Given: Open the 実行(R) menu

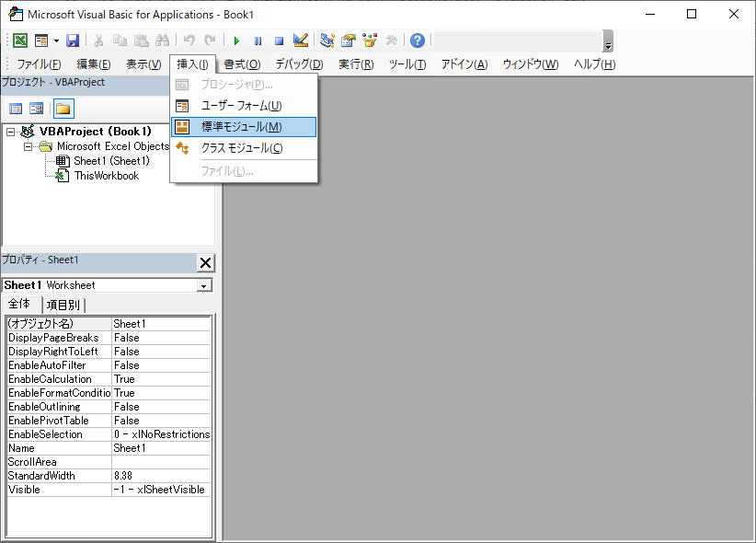Looking at the screenshot, I should tap(356, 64).
